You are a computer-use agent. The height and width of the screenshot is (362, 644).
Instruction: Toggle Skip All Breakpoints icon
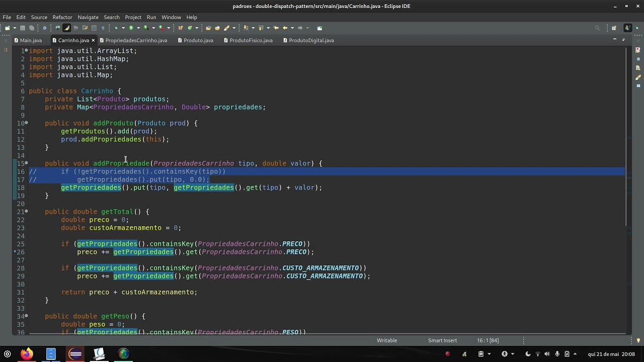click(x=45, y=28)
